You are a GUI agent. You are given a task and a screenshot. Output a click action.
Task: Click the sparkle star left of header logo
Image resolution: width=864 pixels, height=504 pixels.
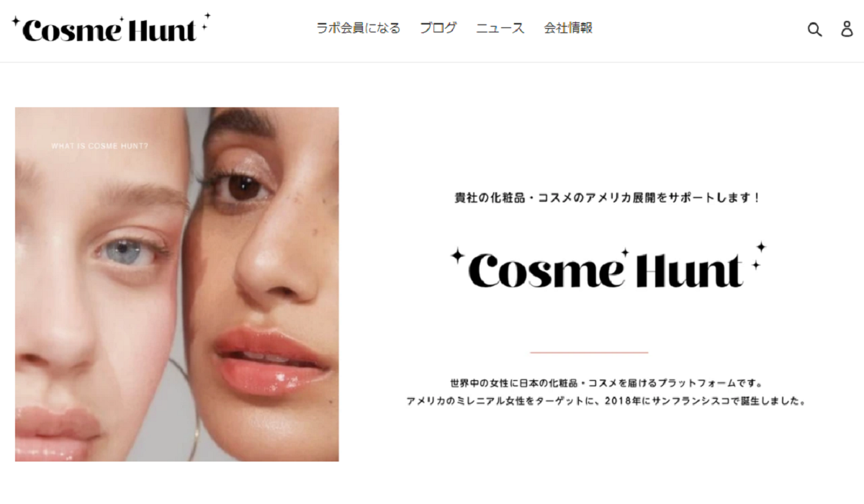[x=15, y=21]
